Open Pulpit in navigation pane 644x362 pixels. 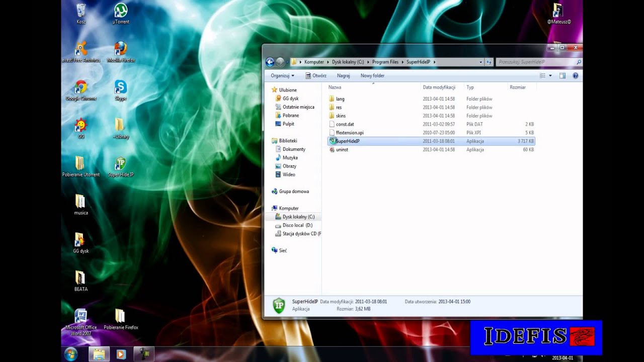288,124
